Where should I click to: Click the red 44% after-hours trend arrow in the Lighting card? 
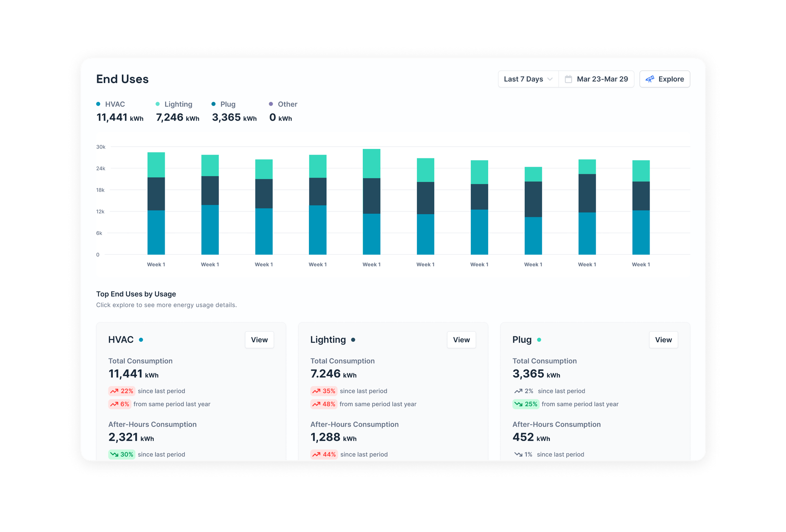point(316,454)
